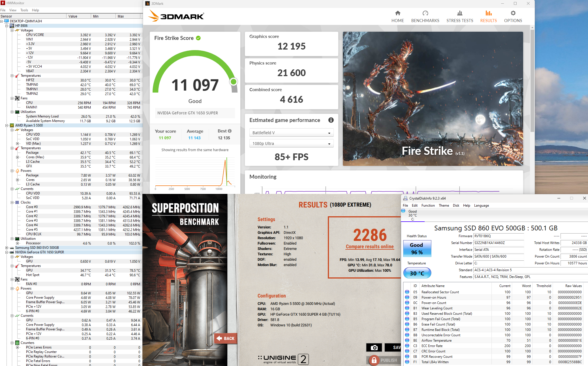
Task: Click the camera screenshot button in Superposition
Action: (x=374, y=347)
